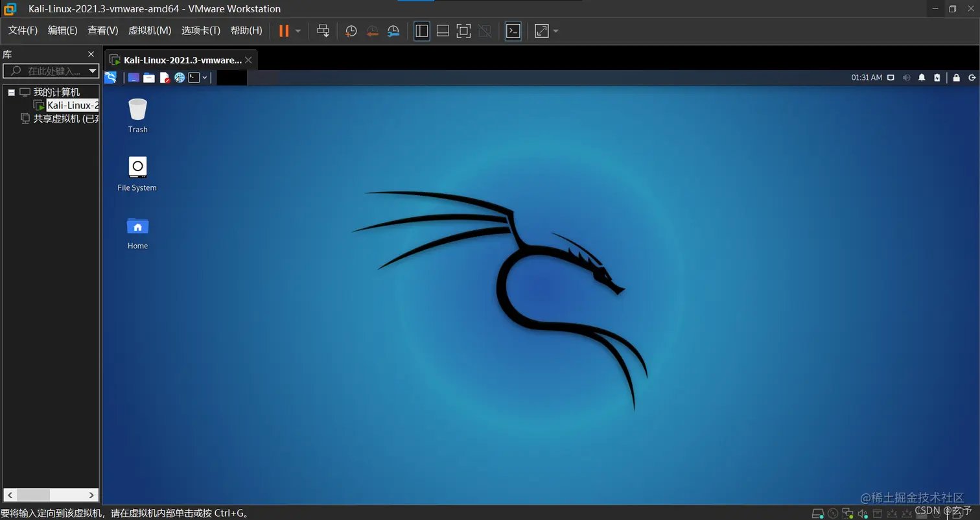The image size is (980, 520).
Task: Launch the web browser from the Kali panel
Action: 180,78
